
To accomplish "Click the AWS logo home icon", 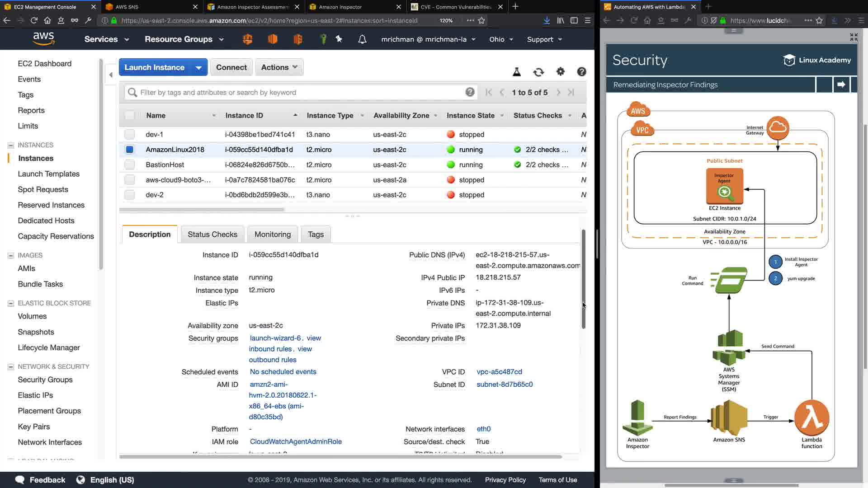I will coord(43,39).
